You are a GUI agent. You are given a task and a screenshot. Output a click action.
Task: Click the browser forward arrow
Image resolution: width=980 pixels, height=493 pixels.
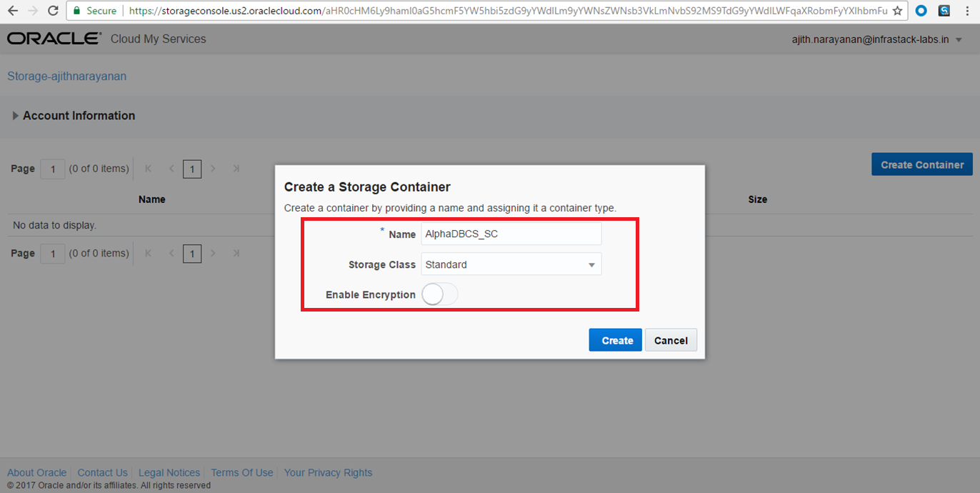(33, 11)
